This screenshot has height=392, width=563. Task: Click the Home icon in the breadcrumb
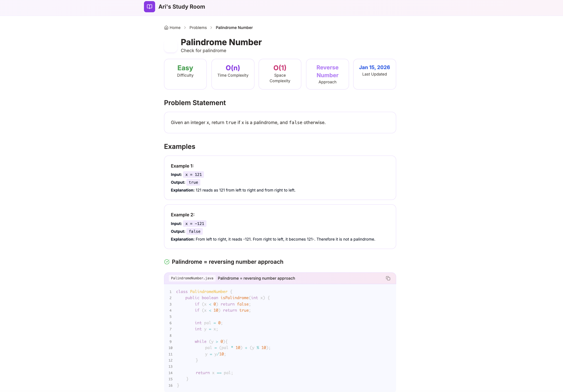(x=166, y=27)
